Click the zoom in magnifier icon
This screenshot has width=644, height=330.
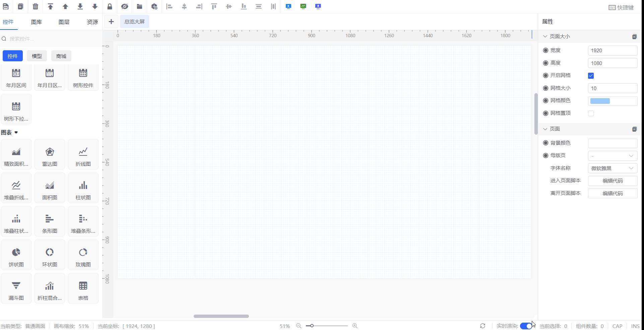click(355, 326)
